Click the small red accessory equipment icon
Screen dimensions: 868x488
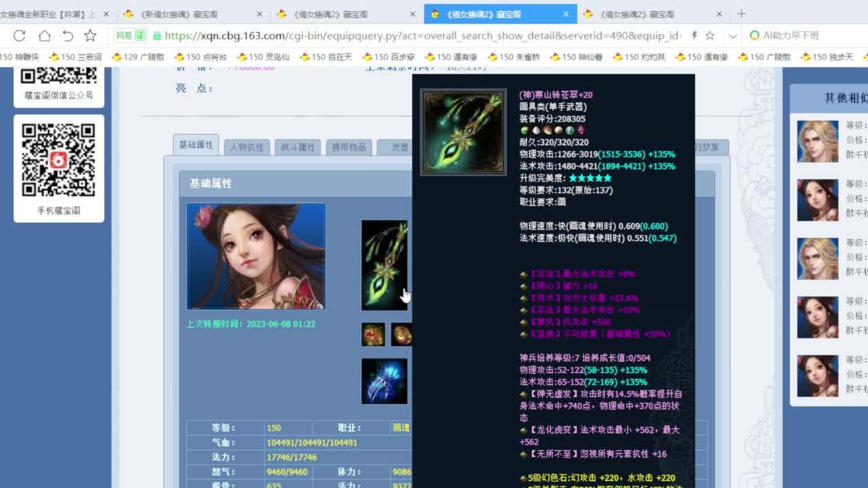tap(373, 334)
